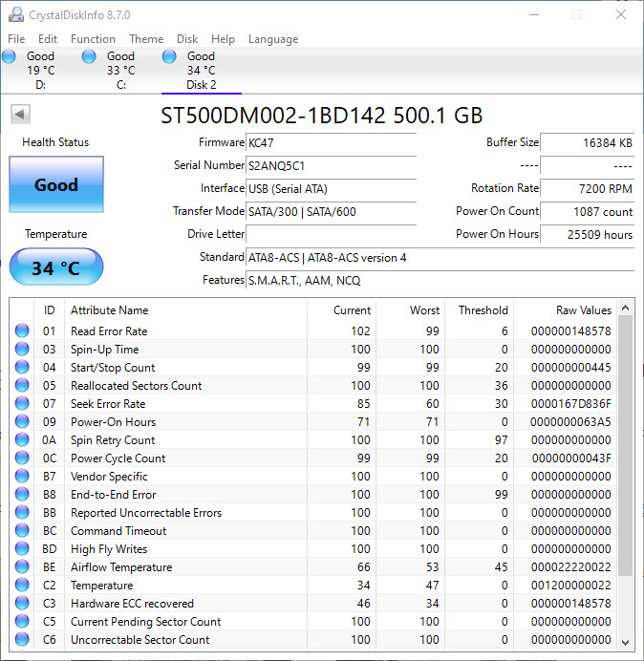The width and height of the screenshot is (644, 661).
Task: Click the Threshold column header
Action: coord(479,310)
